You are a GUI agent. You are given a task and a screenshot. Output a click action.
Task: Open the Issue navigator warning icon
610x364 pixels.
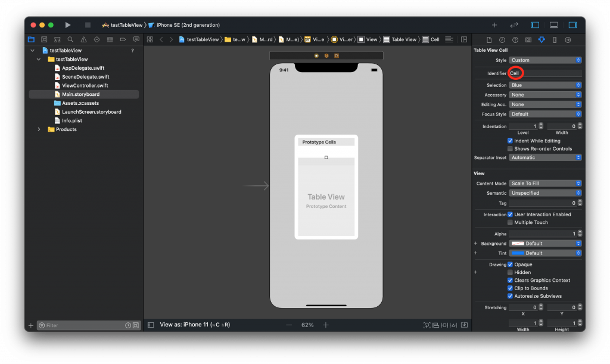[83, 39]
